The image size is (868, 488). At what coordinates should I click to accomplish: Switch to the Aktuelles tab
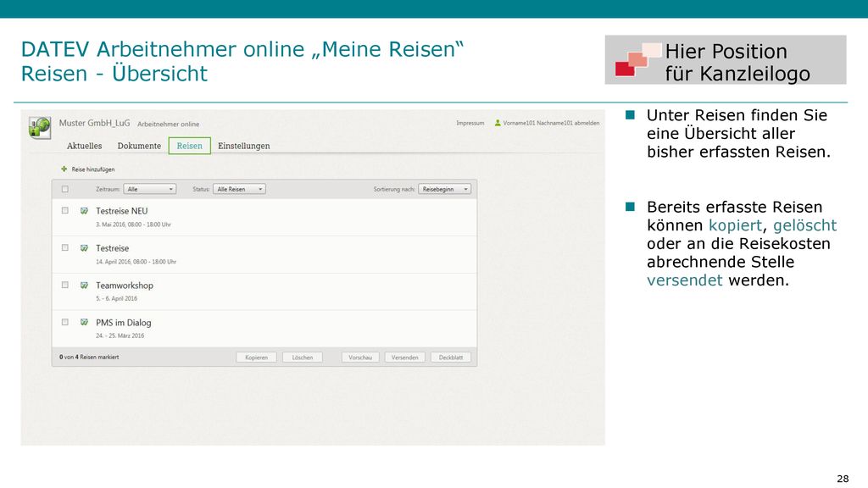click(84, 146)
